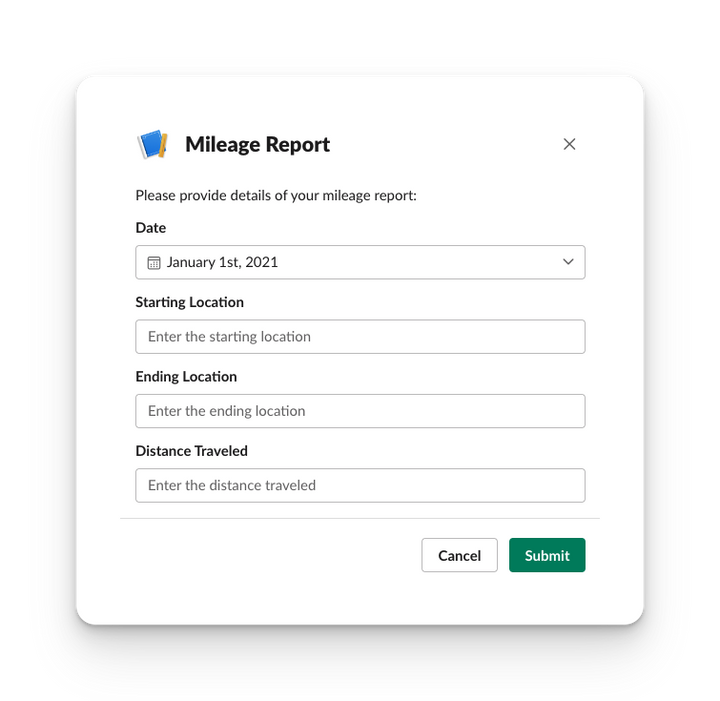Click empty white space left of Cancel
The width and height of the screenshot is (720, 701).
click(270, 556)
